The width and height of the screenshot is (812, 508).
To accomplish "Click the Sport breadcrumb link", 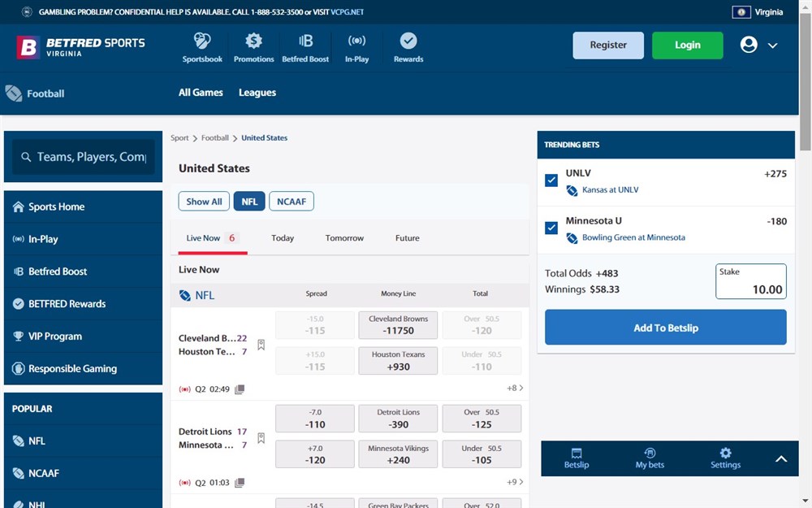I will [x=179, y=138].
